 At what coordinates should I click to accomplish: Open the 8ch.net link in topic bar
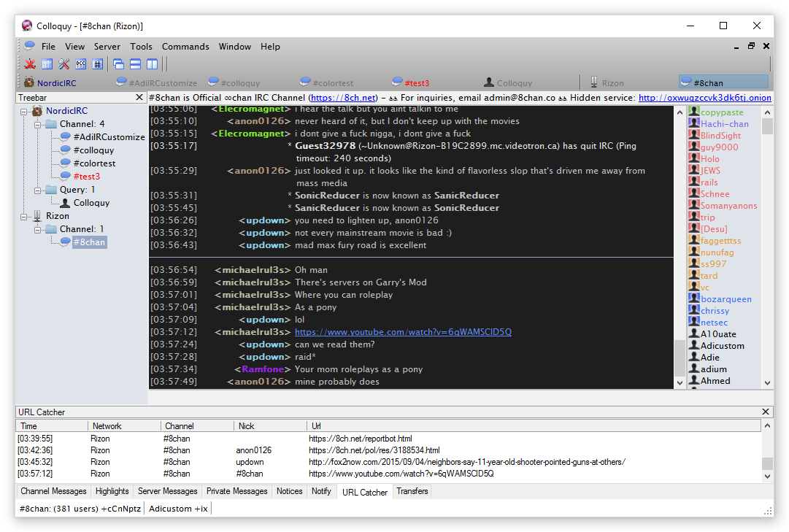pos(342,98)
